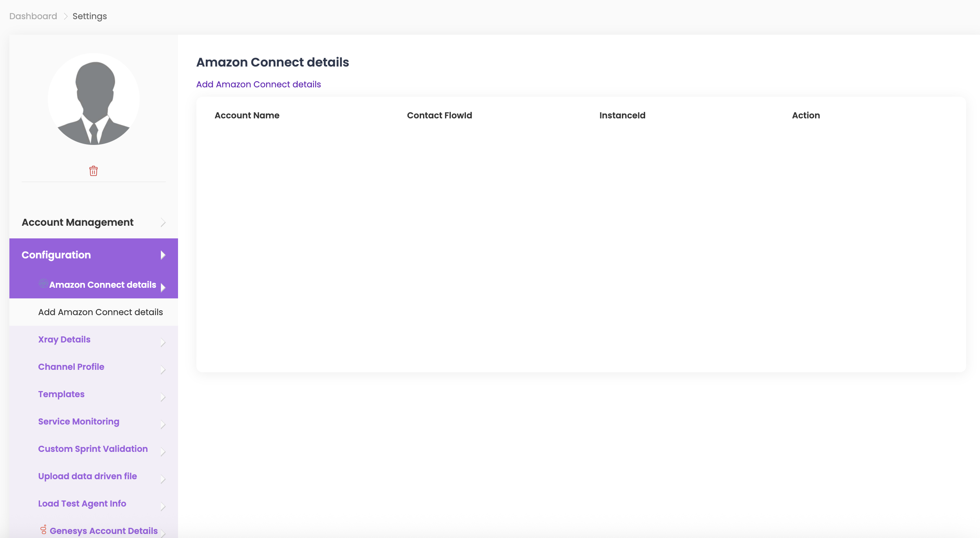Click the profile avatar picture
980x538 pixels.
pyautogui.click(x=94, y=99)
